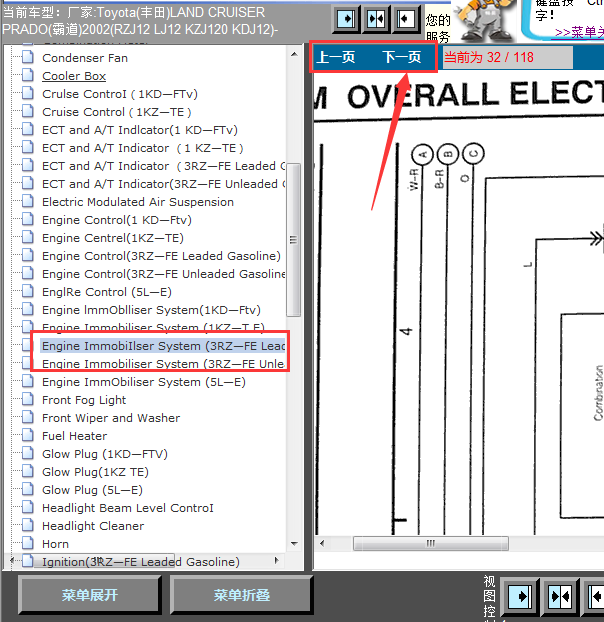
Task: Open Fuel Heater entry
Action: [75, 436]
